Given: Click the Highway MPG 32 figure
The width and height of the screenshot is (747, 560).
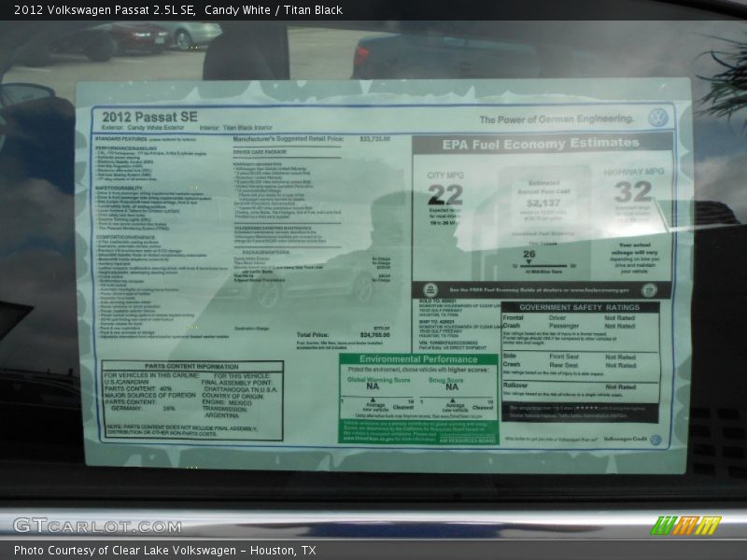Looking at the screenshot, I should (633, 191).
